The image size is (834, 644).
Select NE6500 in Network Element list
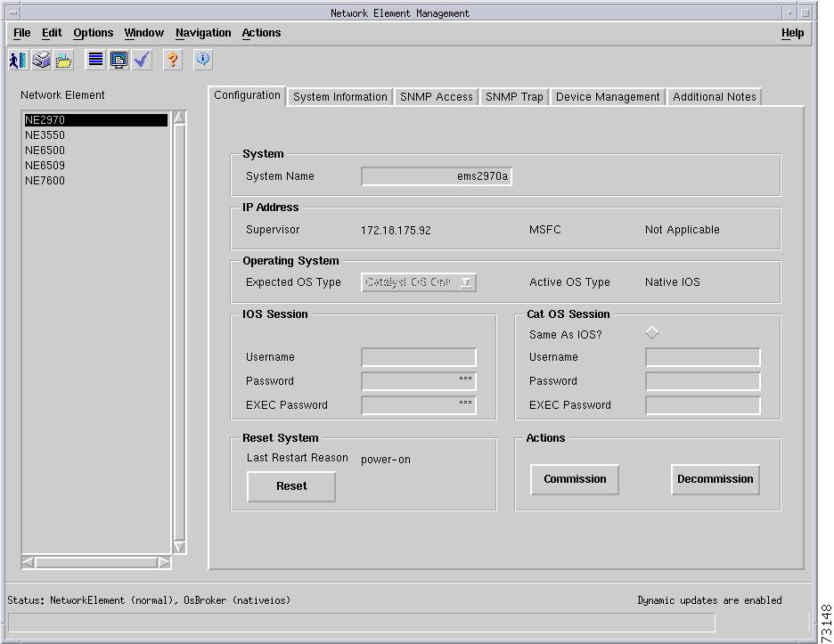click(x=95, y=151)
